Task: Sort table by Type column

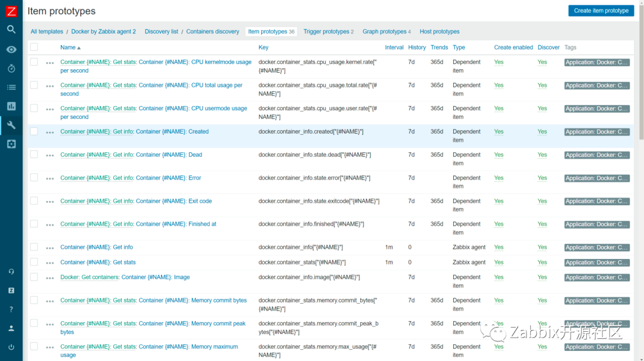Action: tap(459, 47)
